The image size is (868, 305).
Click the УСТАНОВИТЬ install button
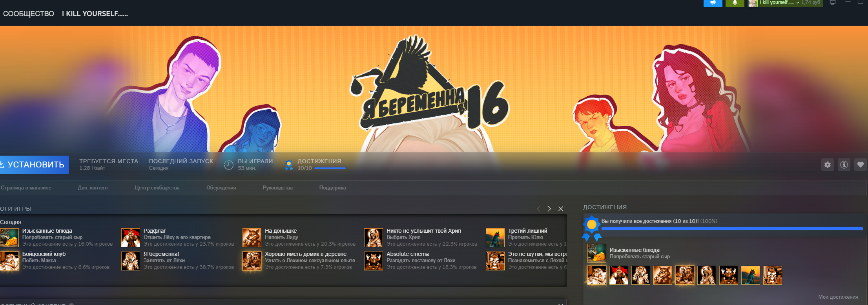(x=35, y=165)
